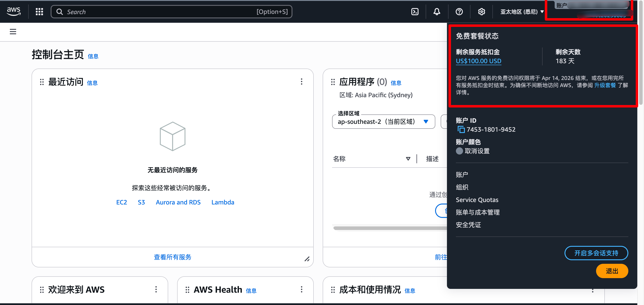Launch the CloudShell terminal icon
Viewport: 644px width, 305px height.
coord(415,11)
